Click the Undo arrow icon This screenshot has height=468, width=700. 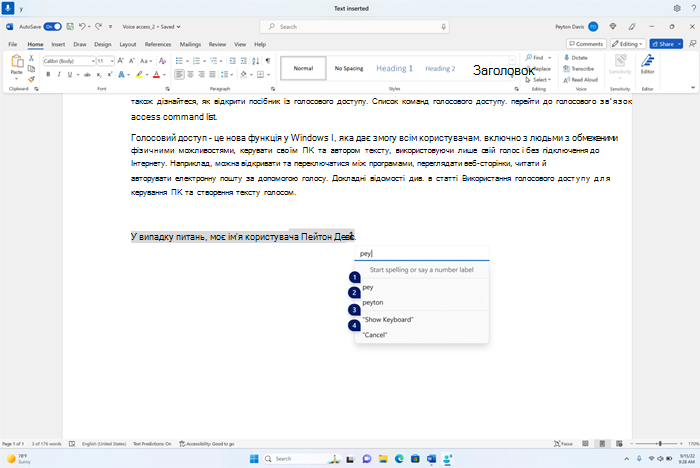point(82,27)
